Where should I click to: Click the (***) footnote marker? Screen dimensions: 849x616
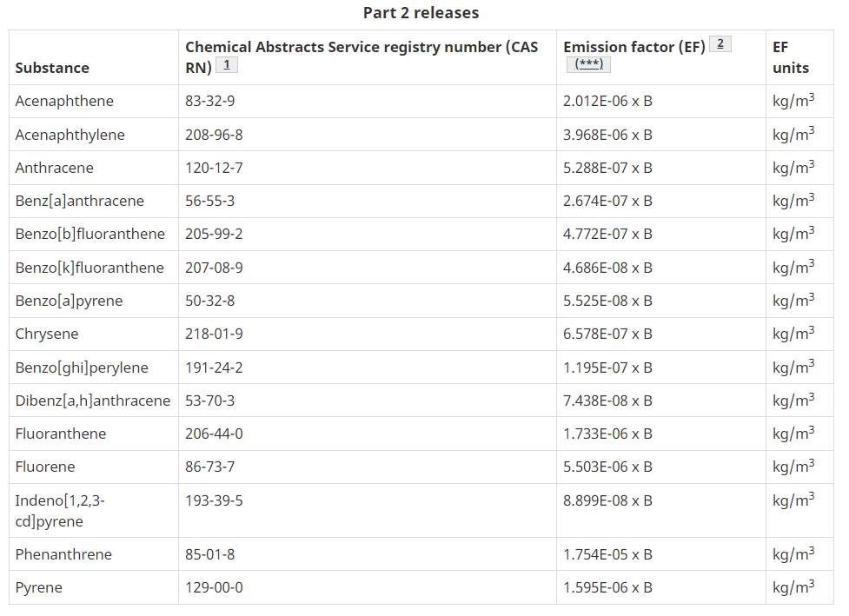tap(588, 64)
